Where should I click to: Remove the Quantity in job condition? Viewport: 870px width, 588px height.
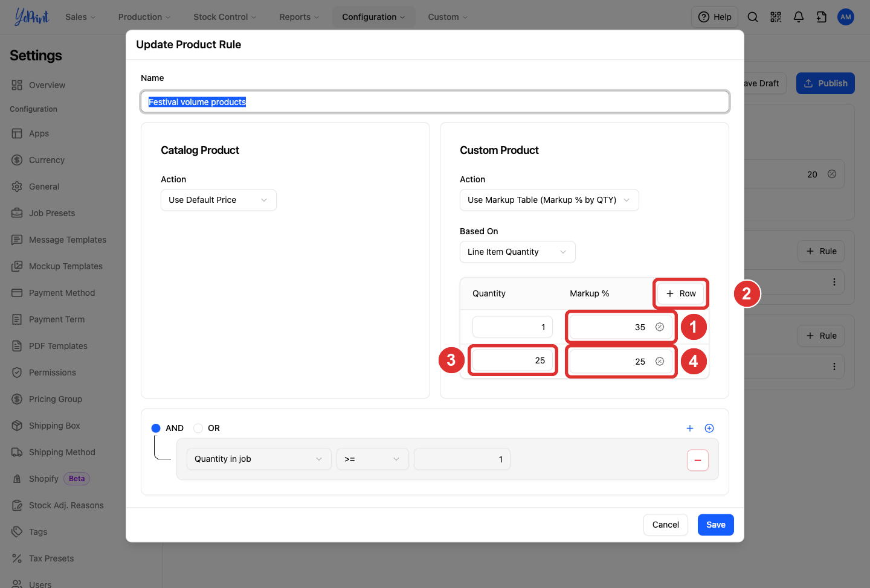(698, 460)
